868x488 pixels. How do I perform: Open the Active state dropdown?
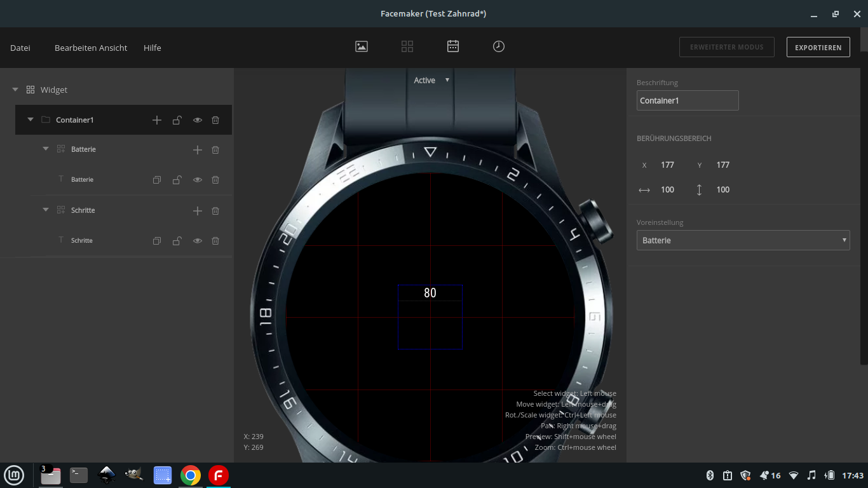[x=431, y=80]
